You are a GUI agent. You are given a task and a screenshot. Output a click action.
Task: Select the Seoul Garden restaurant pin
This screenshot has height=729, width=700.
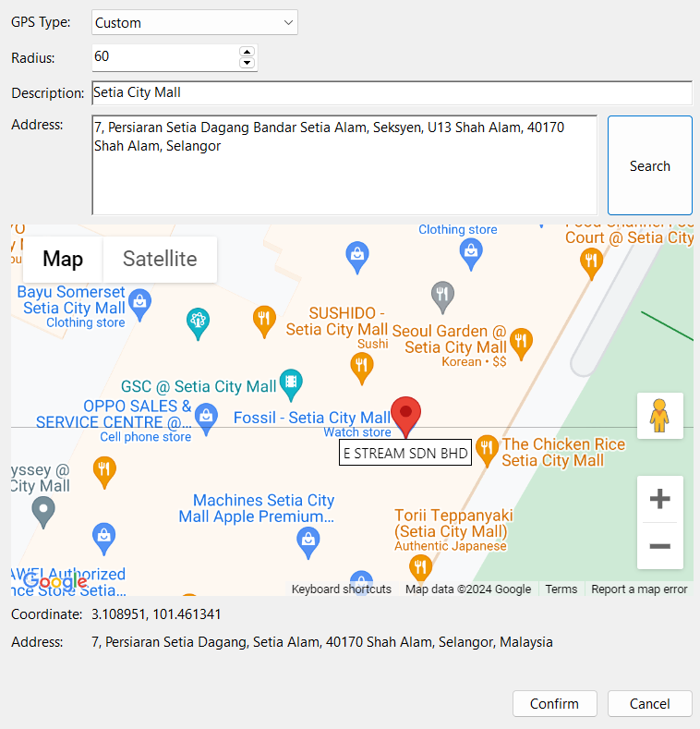tap(521, 343)
